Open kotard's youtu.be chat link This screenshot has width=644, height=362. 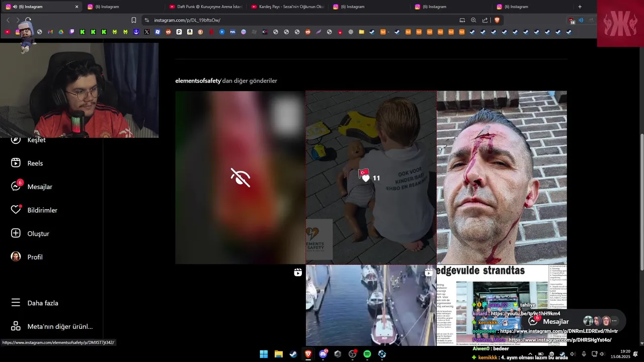point(525,314)
